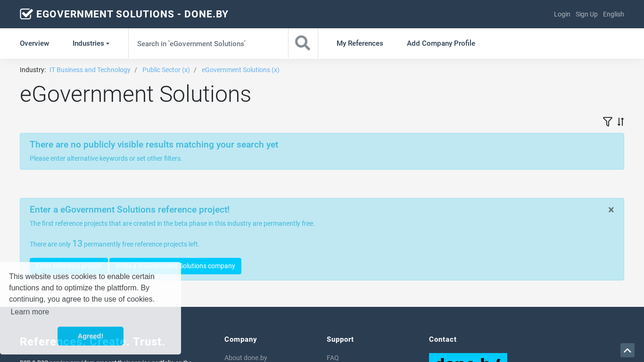Click the EGOVERNMENT SOLUTIONS - DONE.BY header title
The width and height of the screenshot is (644, 362).
pos(132,14)
